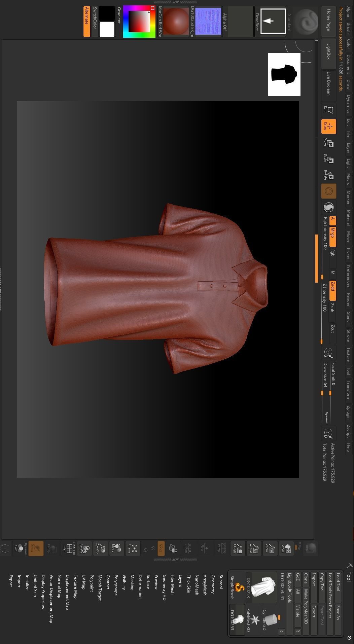Image resolution: width=354 pixels, height=644 pixels.
Task: Open the Zplugin menu
Action: click(x=348, y=413)
